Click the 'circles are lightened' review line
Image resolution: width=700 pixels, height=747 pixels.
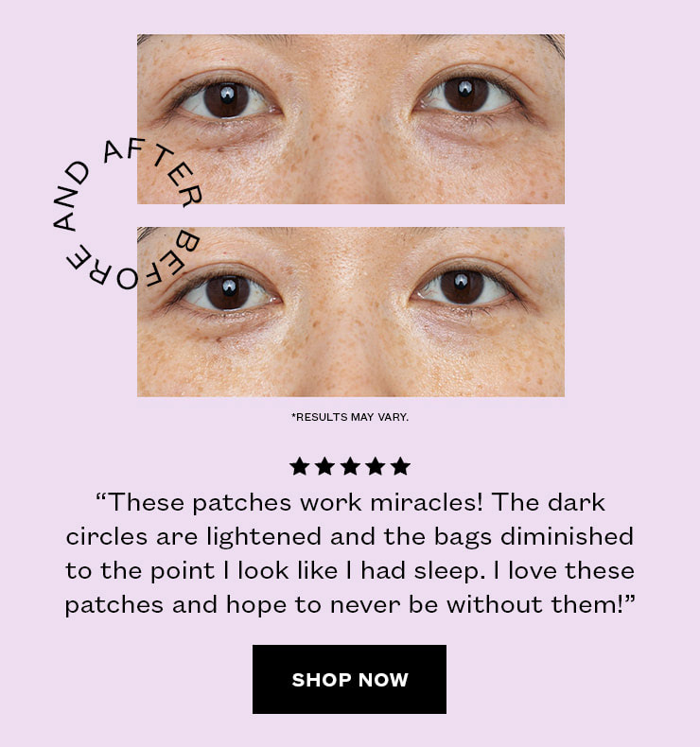(350, 537)
